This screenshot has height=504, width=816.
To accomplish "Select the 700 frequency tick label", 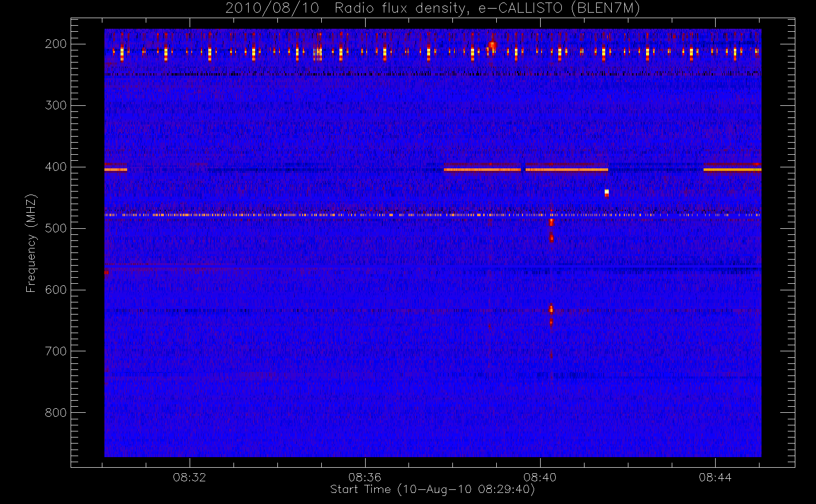I will (56, 351).
